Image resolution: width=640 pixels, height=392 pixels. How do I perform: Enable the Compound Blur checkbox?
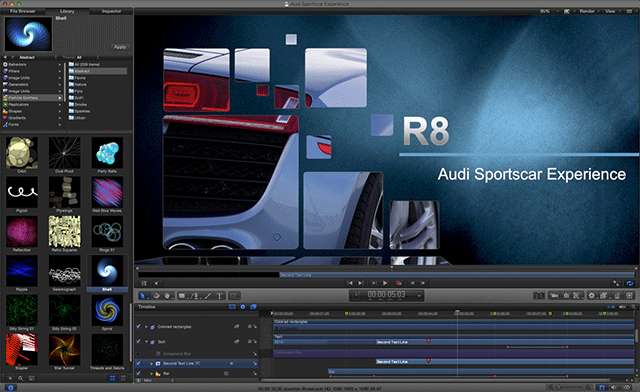(x=138, y=354)
